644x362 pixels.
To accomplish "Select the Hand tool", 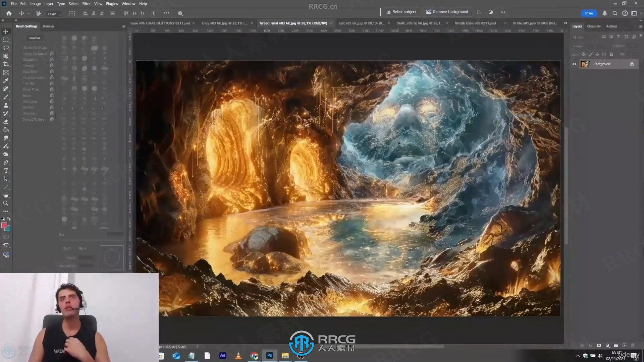I will (x=6, y=195).
